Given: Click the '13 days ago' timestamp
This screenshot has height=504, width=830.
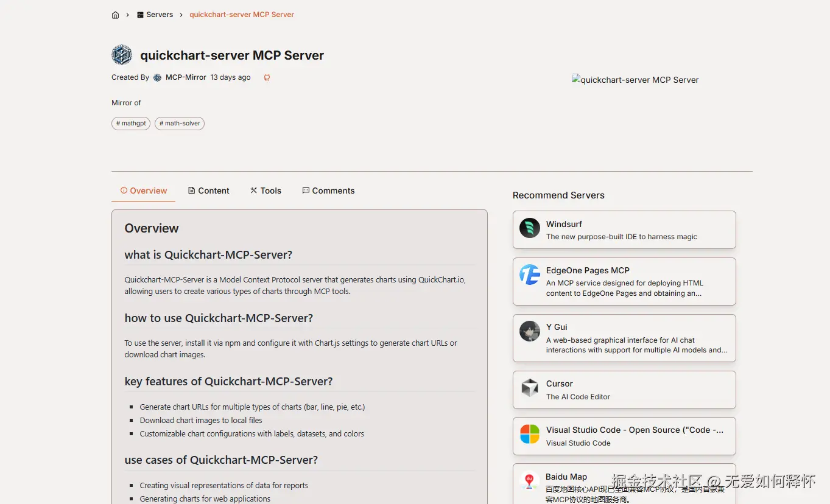Looking at the screenshot, I should click(230, 77).
